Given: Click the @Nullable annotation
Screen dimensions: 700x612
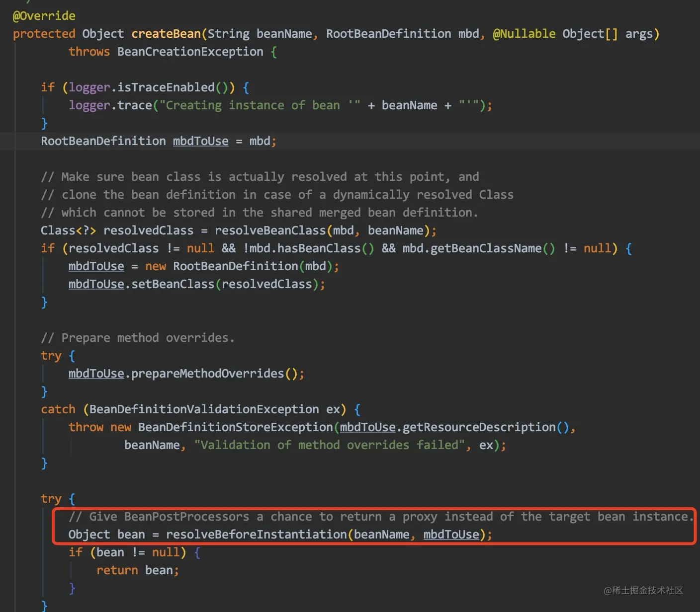Looking at the screenshot, I should [524, 34].
